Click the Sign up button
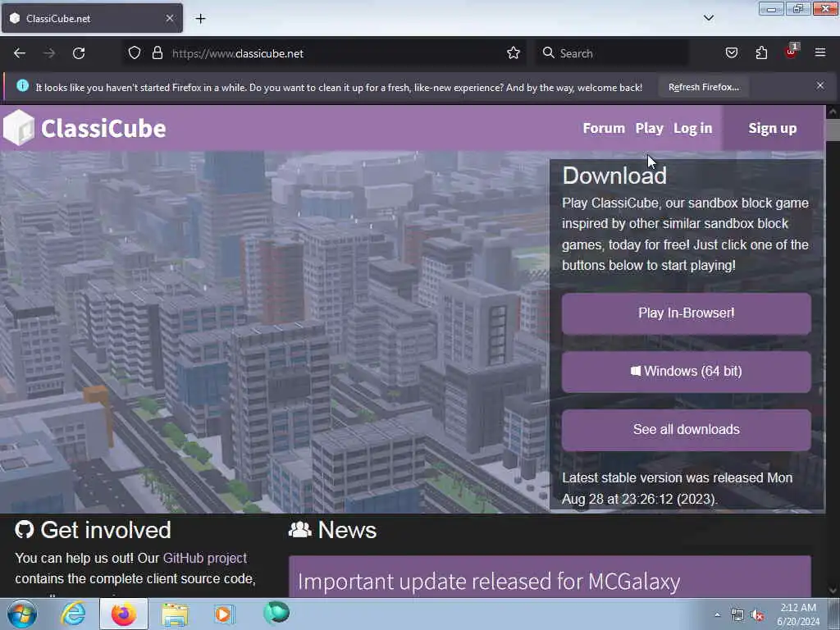 coord(773,129)
